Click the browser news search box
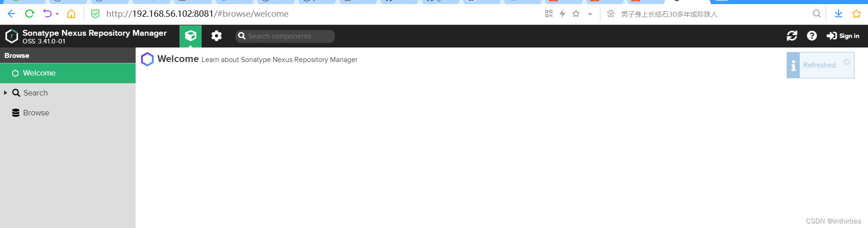The height and width of the screenshot is (228, 868). click(x=714, y=14)
